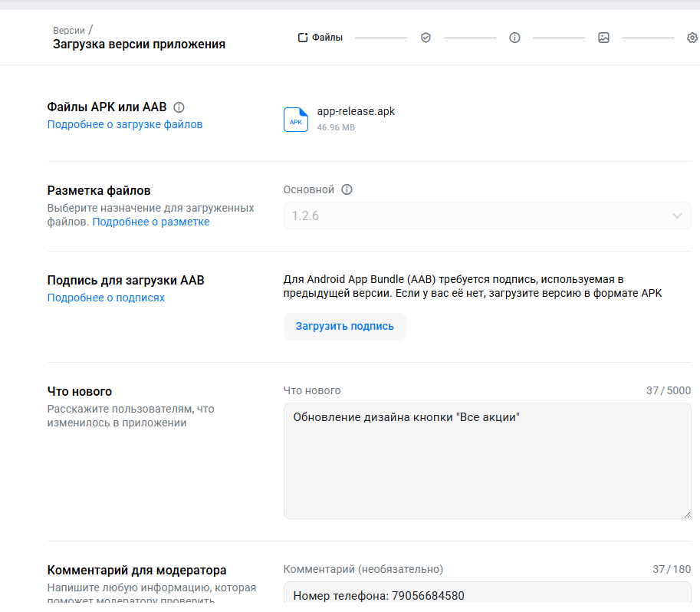Click the resize grip of the 'Что нового' textarea
Viewport: 700px width, 612px height.
pyautogui.click(x=688, y=515)
